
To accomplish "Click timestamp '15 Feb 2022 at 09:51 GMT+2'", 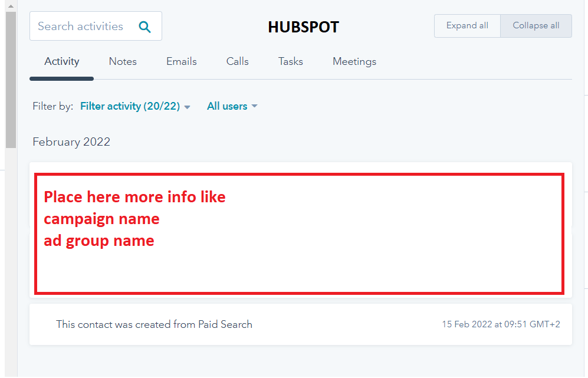I will point(501,324).
